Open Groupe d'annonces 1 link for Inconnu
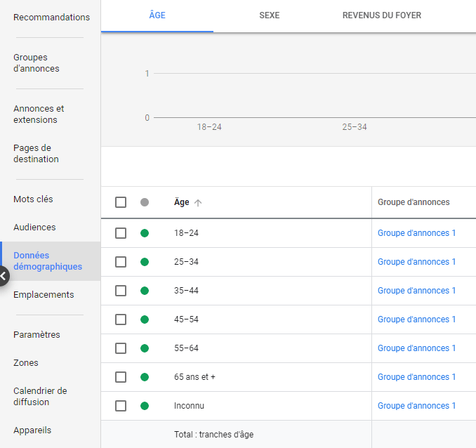 point(417,406)
